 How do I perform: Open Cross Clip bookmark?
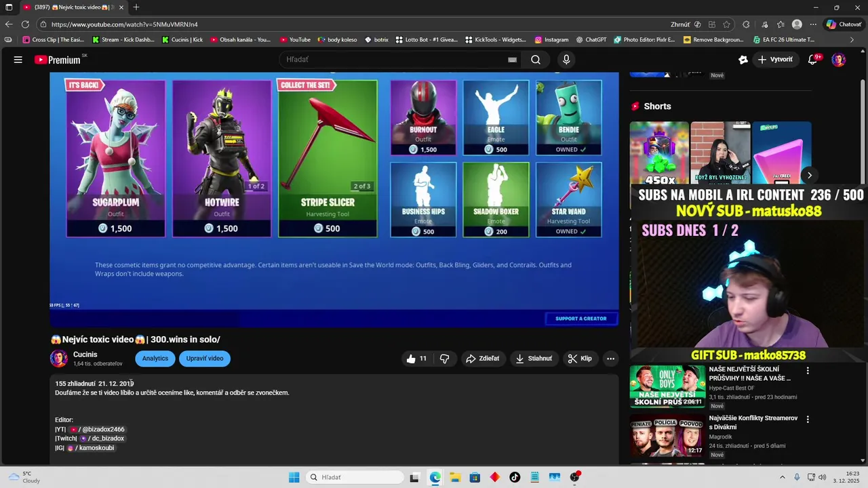click(x=53, y=40)
